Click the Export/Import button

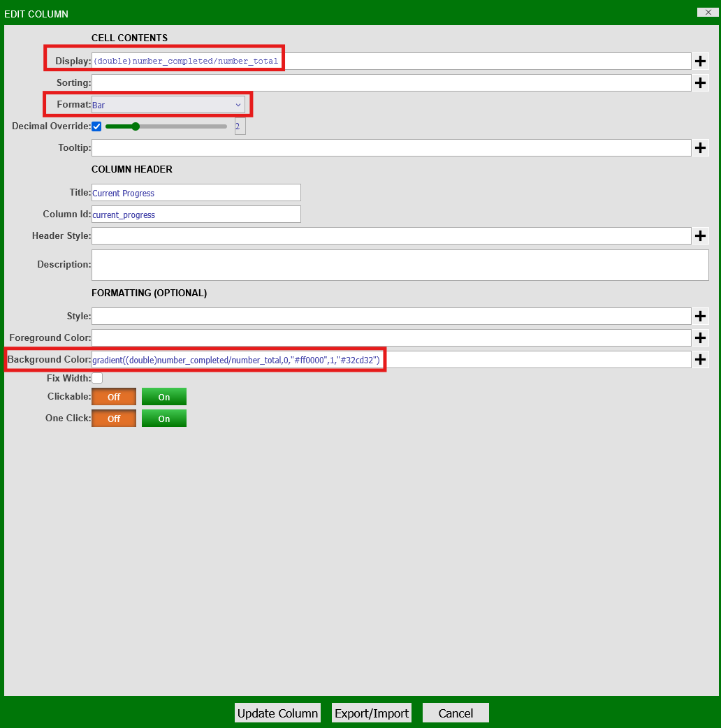[372, 713]
